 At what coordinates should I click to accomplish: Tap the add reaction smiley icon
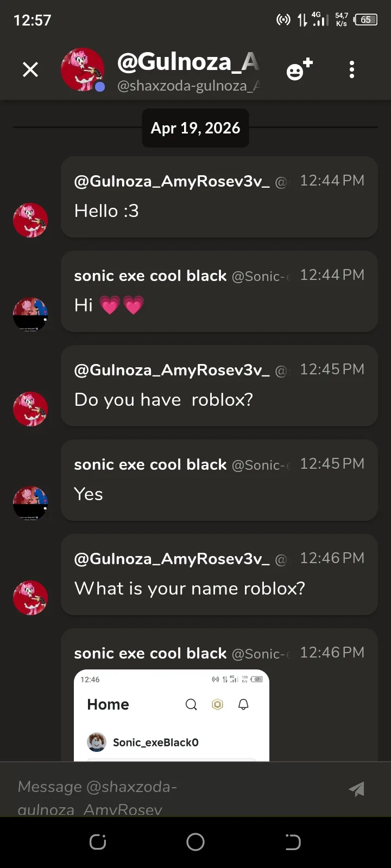pos(299,70)
